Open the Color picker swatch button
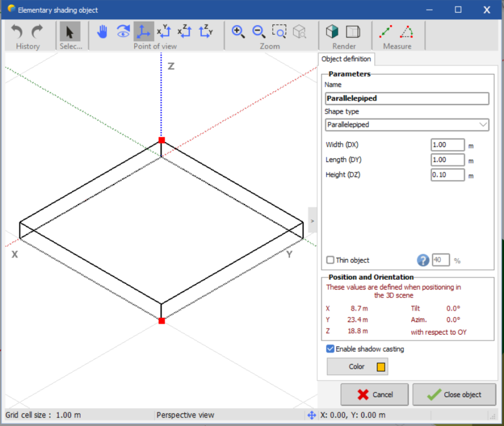This screenshot has height=426, width=504. click(x=357, y=367)
